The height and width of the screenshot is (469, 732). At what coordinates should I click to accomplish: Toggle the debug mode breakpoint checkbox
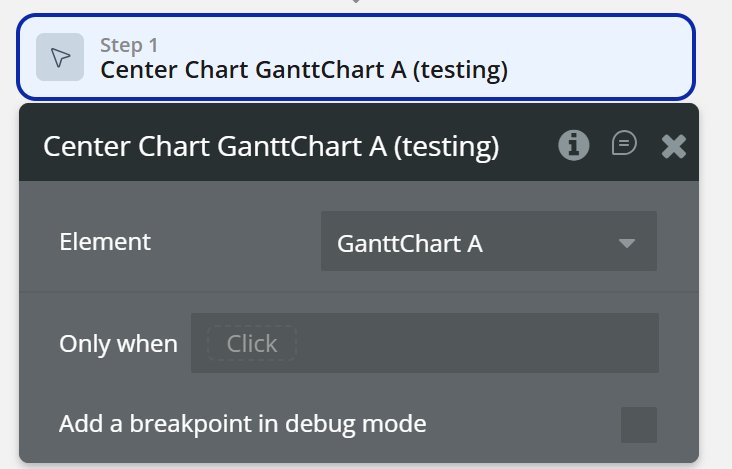(x=639, y=424)
